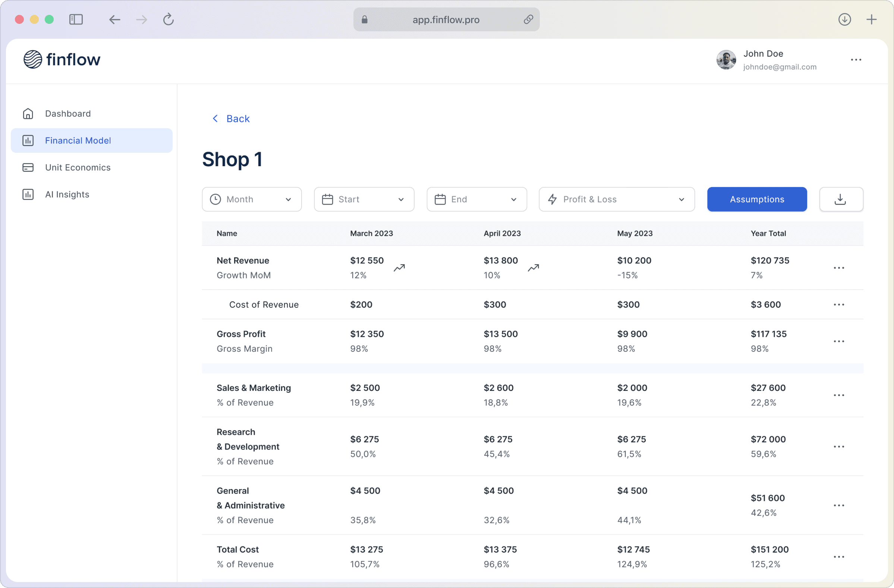Click the Assumptions button

756,199
